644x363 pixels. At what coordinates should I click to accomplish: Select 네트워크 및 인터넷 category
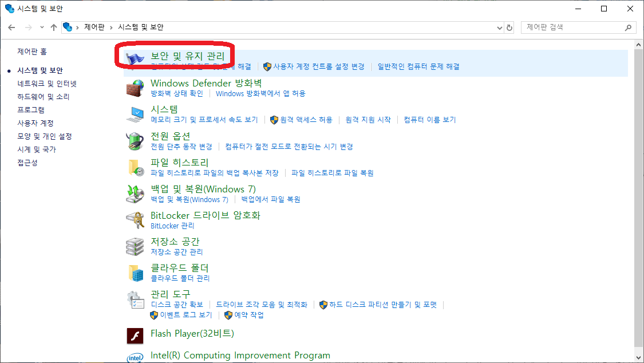coord(47,84)
